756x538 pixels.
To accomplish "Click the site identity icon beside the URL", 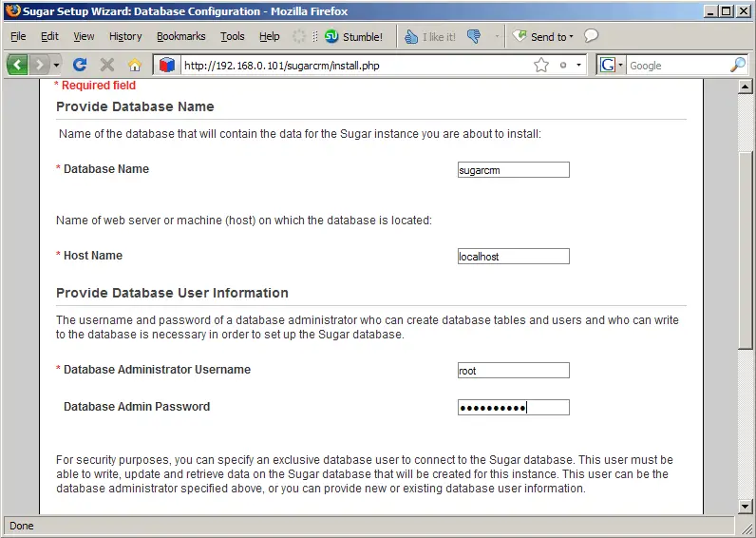I will point(166,65).
